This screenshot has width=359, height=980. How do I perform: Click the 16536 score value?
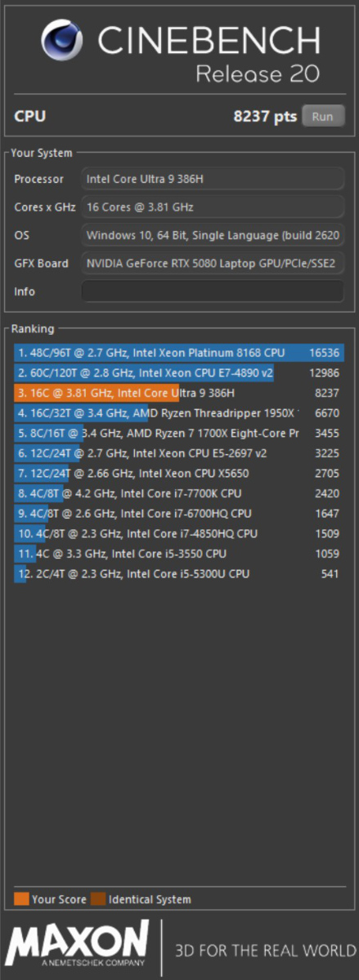point(325,353)
